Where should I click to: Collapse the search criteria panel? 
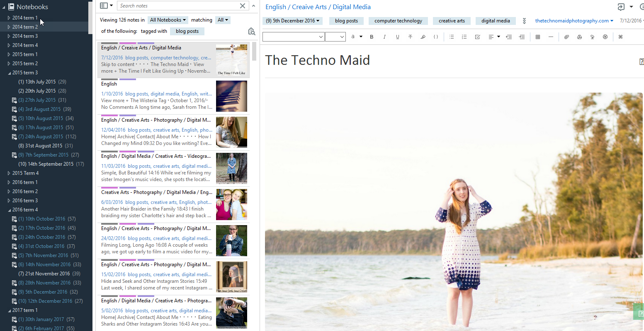(254, 6)
